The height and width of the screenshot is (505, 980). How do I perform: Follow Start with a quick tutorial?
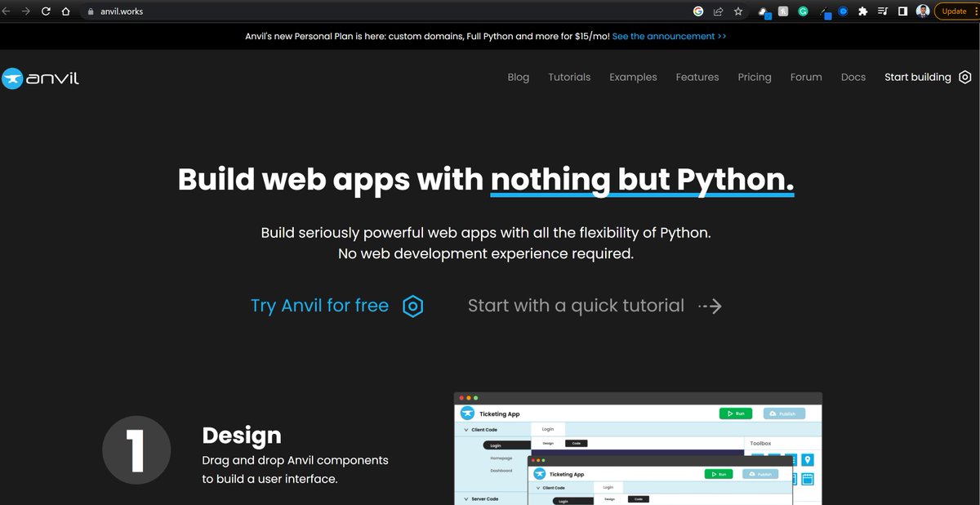click(x=595, y=306)
